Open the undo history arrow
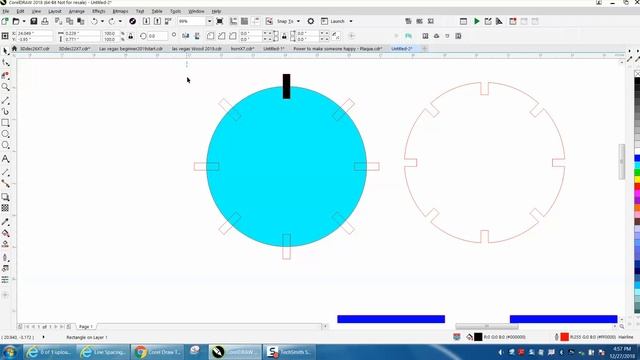 coord(102,21)
